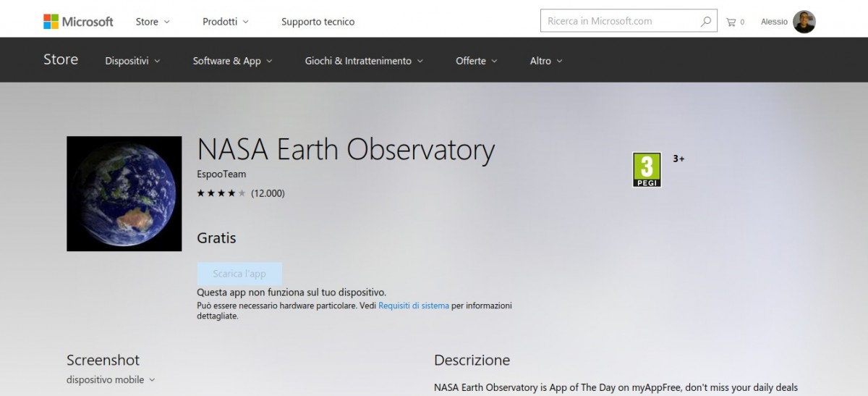Open Alessio's profile avatar

pos(804,22)
